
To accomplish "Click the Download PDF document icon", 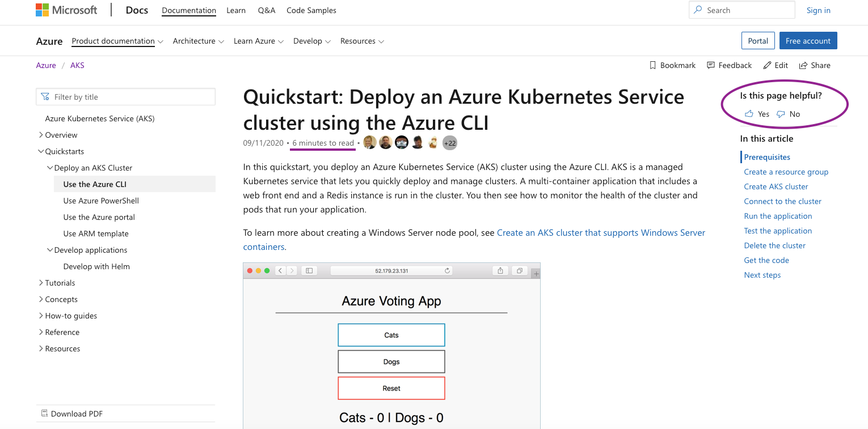I will [x=44, y=414].
